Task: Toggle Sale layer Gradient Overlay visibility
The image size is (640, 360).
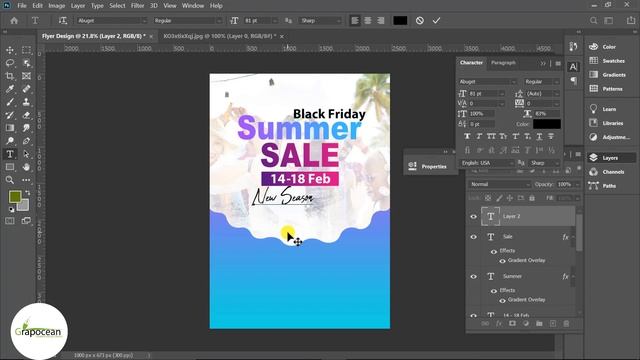Action: click(x=502, y=261)
